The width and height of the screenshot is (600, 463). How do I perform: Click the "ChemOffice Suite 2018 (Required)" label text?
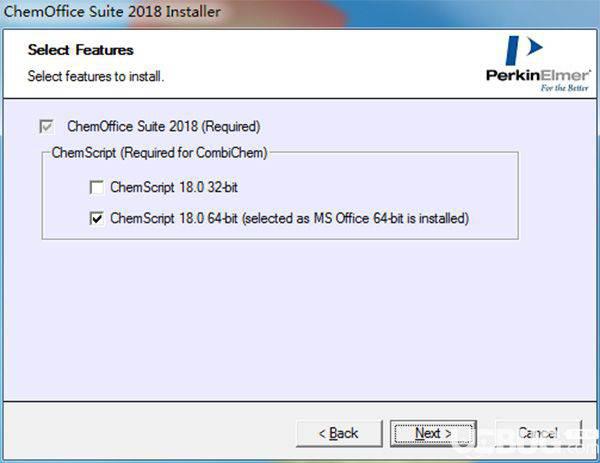(163, 126)
